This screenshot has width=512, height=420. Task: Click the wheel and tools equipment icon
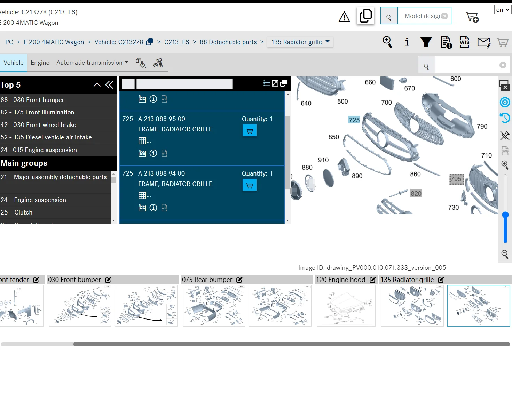point(158,63)
